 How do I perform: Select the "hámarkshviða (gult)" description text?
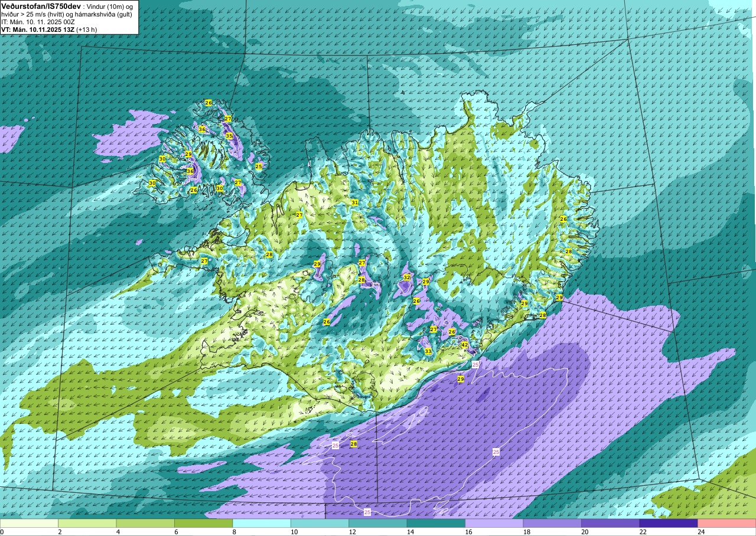(102, 14)
